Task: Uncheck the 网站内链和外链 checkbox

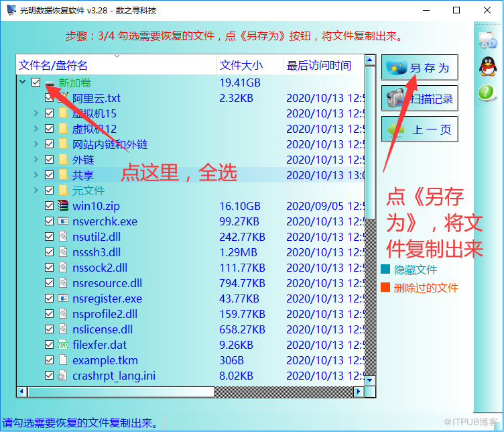Action: tap(49, 144)
